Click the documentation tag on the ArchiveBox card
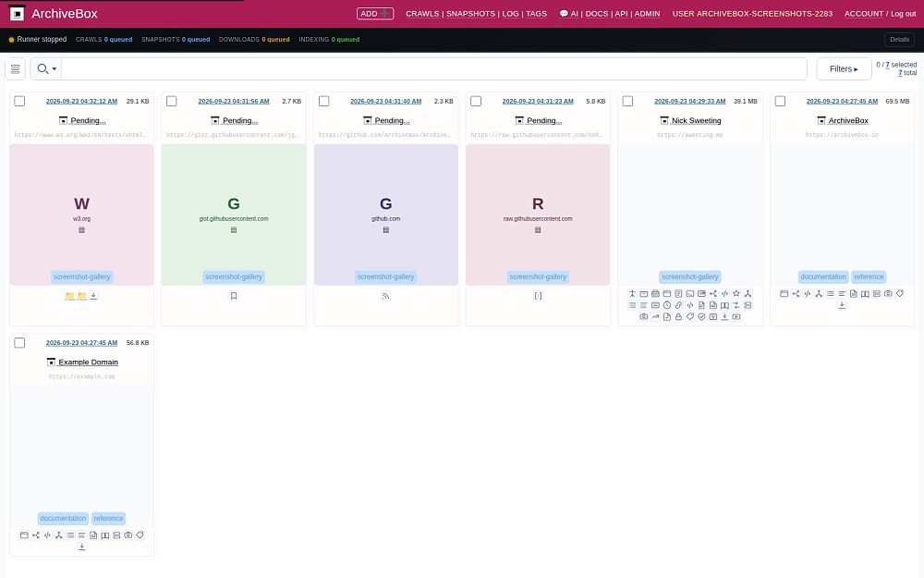 822,277
